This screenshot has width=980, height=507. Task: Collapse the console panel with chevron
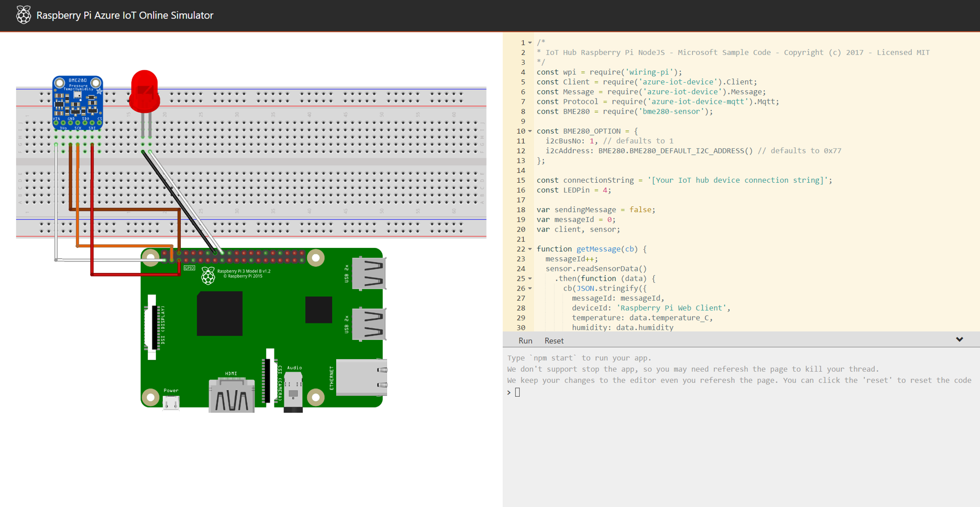[x=959, y=339]
